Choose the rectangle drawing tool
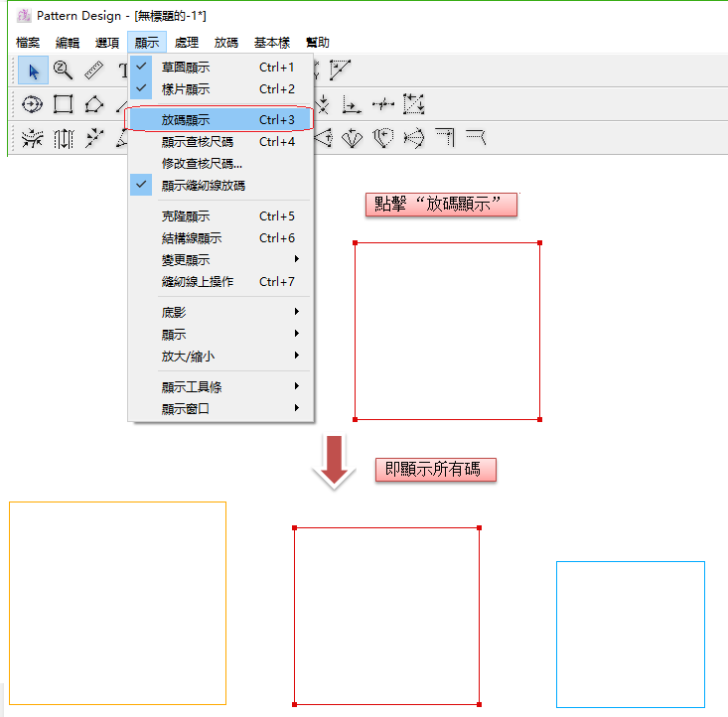The image size is (728, 717). tap(63, 104)
